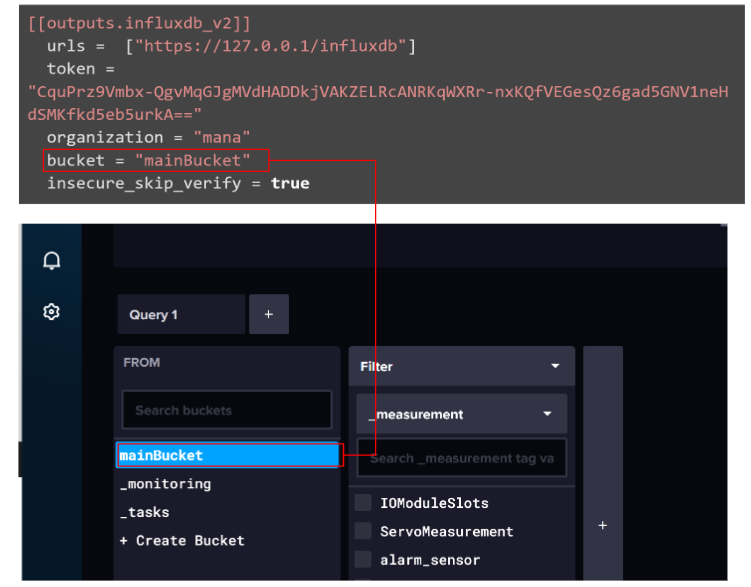The height and width of the screenshot is (587, 751).
Task: Click the Filter label in builder header
Action: point(376,366)
